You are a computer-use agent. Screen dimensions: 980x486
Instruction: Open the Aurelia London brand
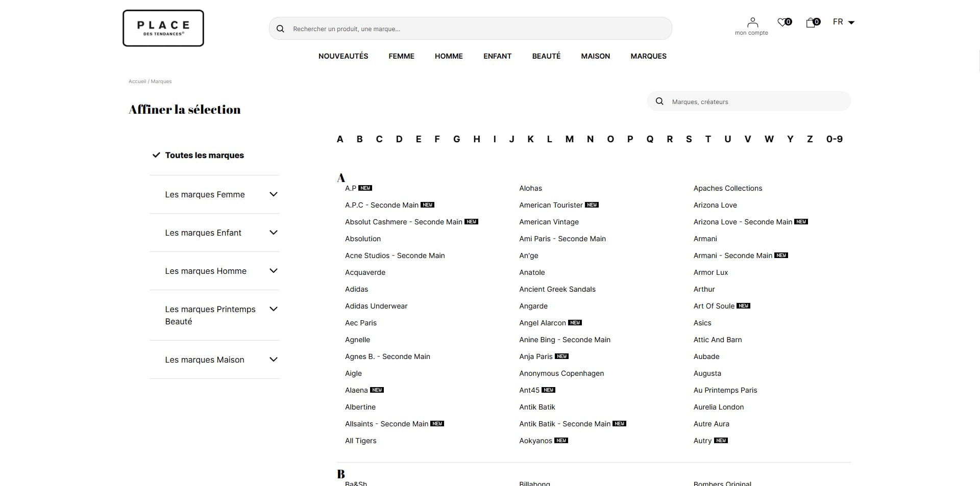coord(719,407)
